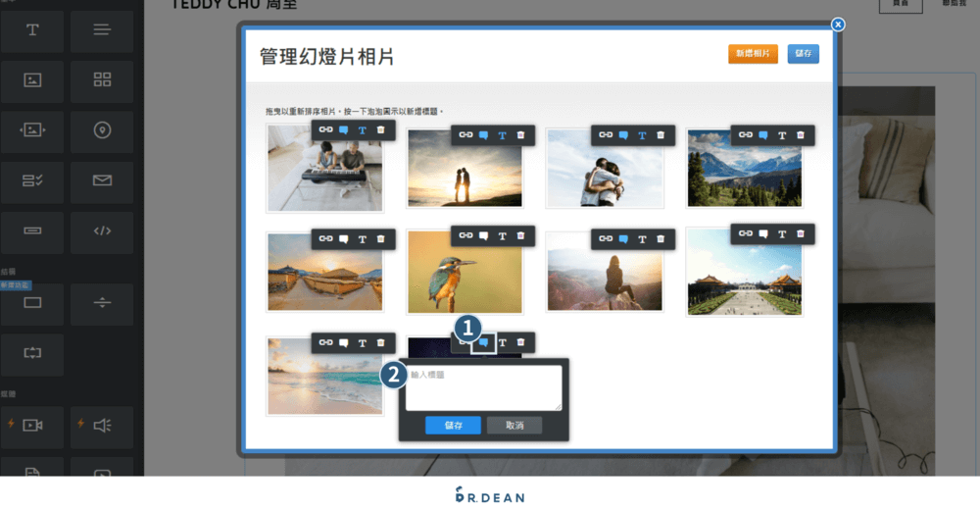
Task: Click the orange 新增相片 button
Action: tap(753, 54)
